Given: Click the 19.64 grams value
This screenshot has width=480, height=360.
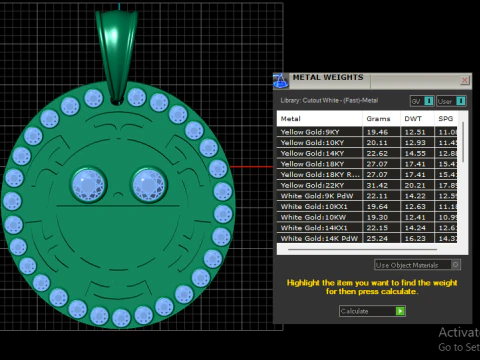Looking at the screenshot, I should coord(377,207).
